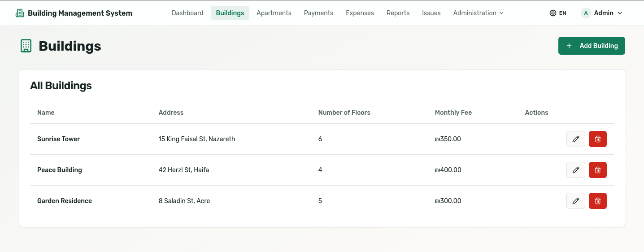Viewport: 644px width, 252px height.
Task: Click the pencil icon for Garden Residence
Action: tap(575, 201)
